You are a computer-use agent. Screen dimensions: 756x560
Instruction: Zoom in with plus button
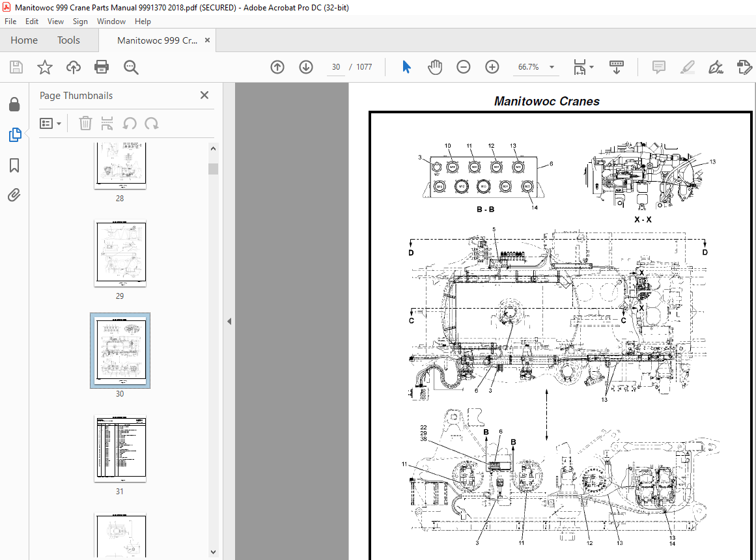click(492, 67)
